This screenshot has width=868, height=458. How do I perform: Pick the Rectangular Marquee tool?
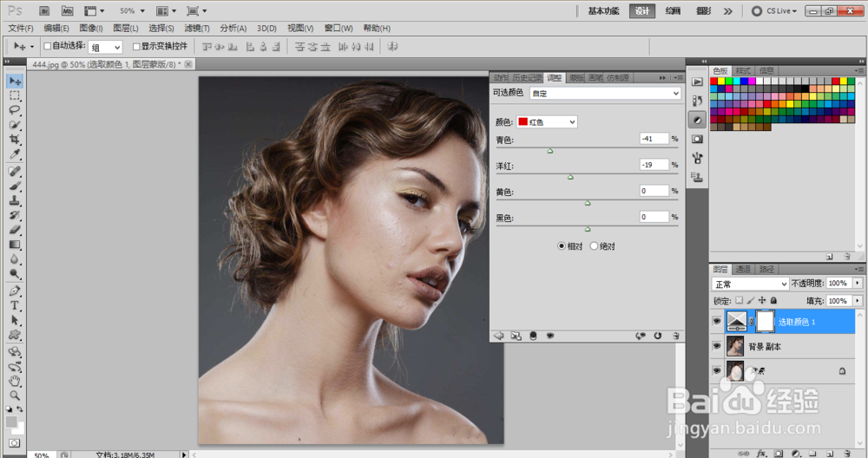[15, 95]
